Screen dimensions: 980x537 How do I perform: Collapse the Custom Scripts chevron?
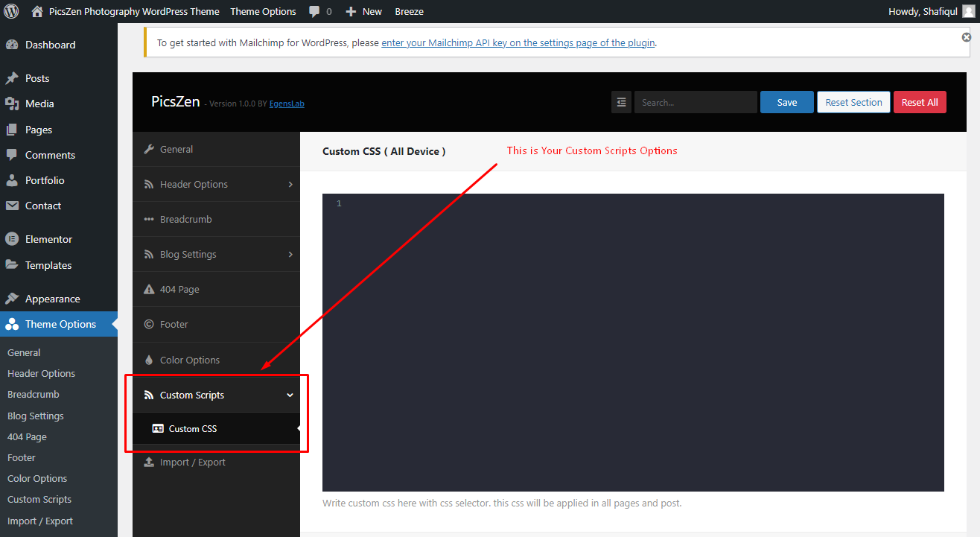(290, 395)
